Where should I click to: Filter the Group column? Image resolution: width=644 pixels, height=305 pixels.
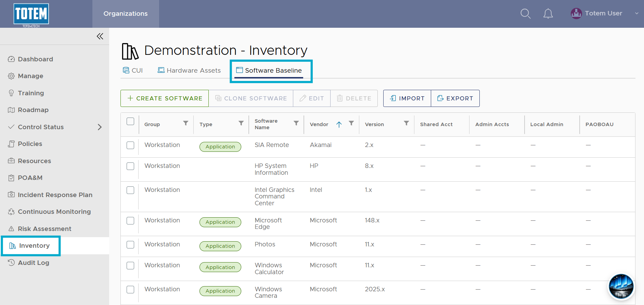click(185, 123)
